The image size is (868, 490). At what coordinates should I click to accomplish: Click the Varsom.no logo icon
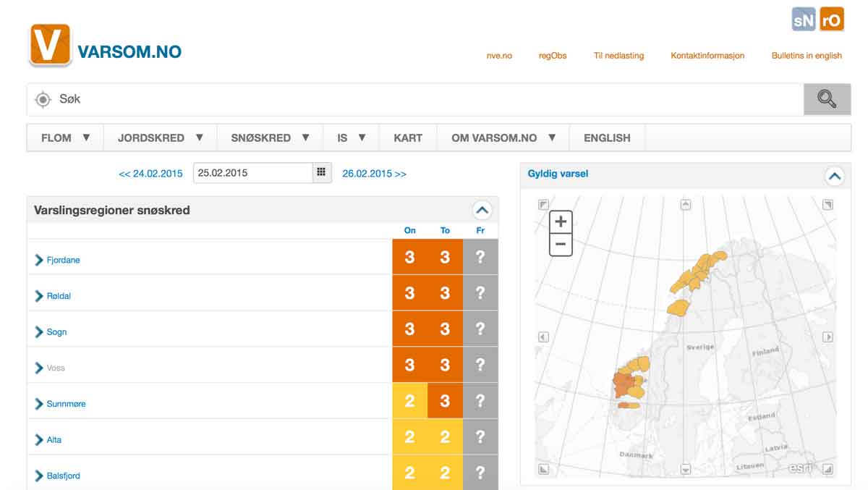pos(50,45)
